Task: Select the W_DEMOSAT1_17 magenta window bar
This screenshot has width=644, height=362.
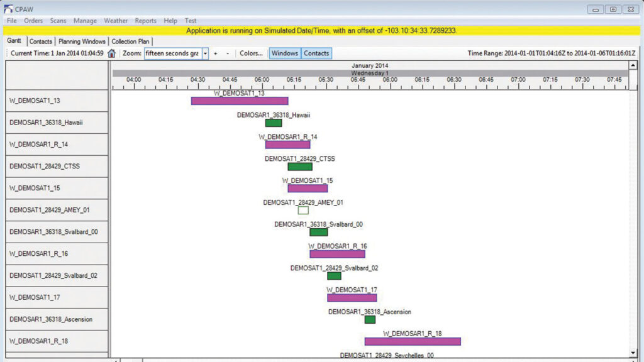Action: pyautogui.click(x=352, y=298)
